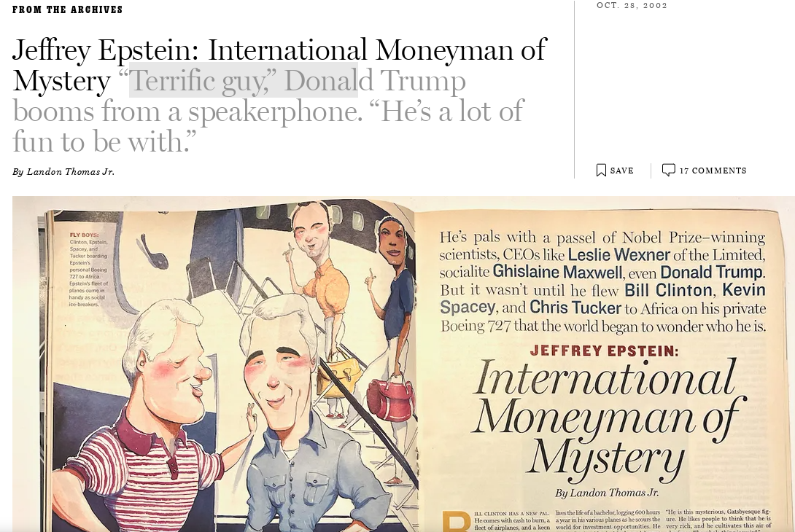Viewport: 795px width, 532px height.
Task: Click bold Leslie Wexner name in magazine text
Action: pyautogui.click(x=618, y=254)
